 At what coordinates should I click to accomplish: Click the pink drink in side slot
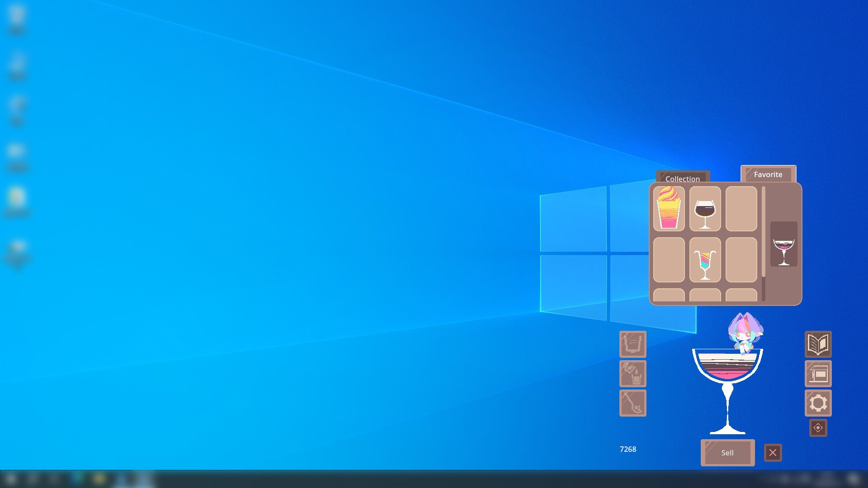click(783, 245)
